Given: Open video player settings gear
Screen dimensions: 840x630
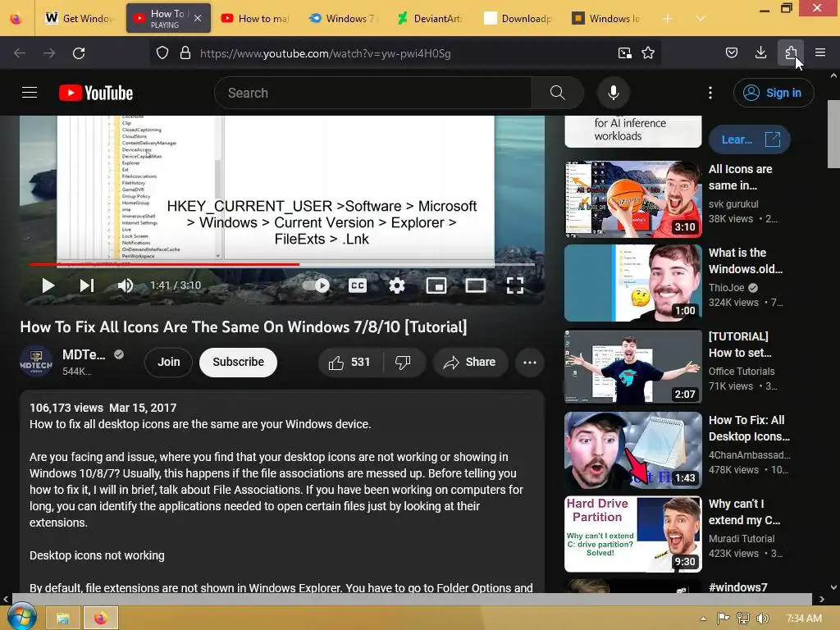Looking at the screenshot, I should coord(397,285).
